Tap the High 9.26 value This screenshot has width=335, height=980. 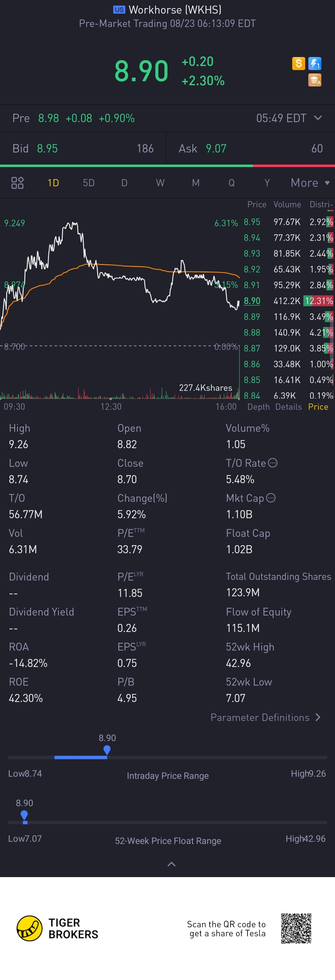click(18, 444)
